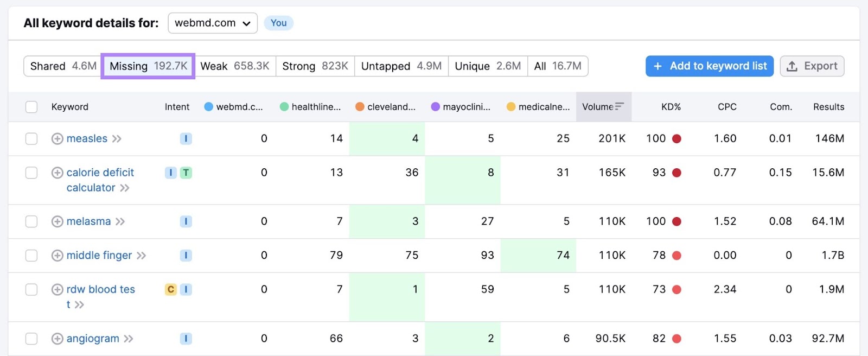
Task: Click the plus icon beside measles keyword
Action: click(57, 139)
